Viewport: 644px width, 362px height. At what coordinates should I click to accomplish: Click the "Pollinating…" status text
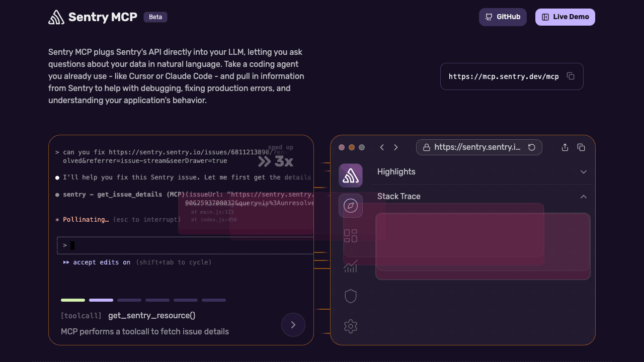[x=86, y=220]
